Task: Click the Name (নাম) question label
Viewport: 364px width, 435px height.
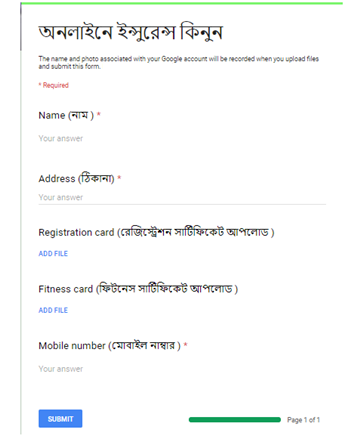Action: (x=66, y=115)
